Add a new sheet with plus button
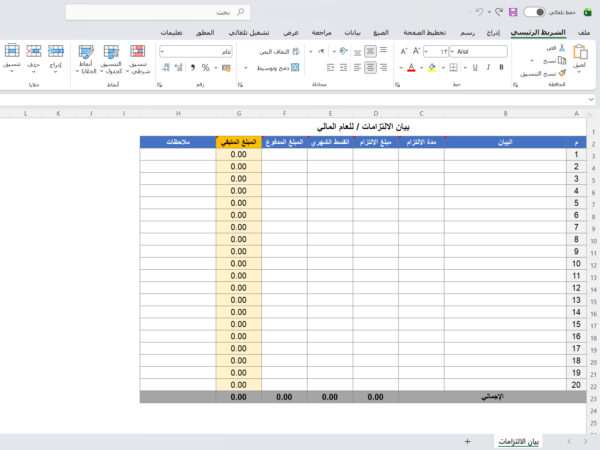Screen dimensions: 600x450 tap(467, 440)
